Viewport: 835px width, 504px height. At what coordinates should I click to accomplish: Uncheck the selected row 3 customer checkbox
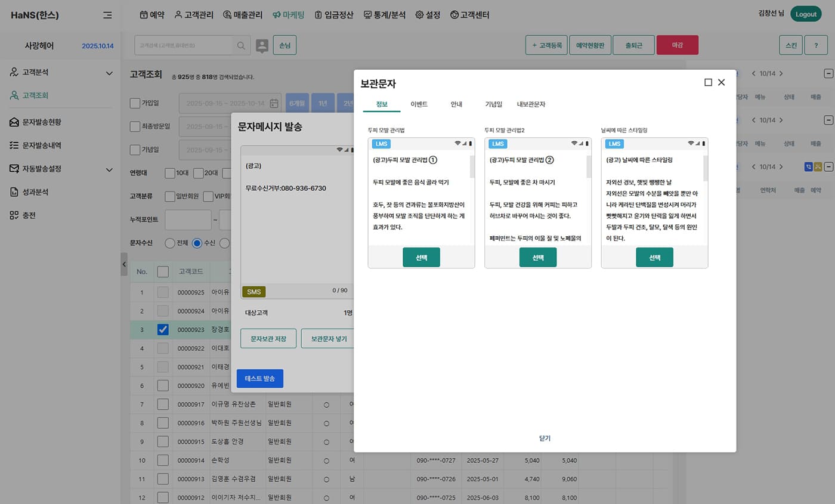point(163,329)
